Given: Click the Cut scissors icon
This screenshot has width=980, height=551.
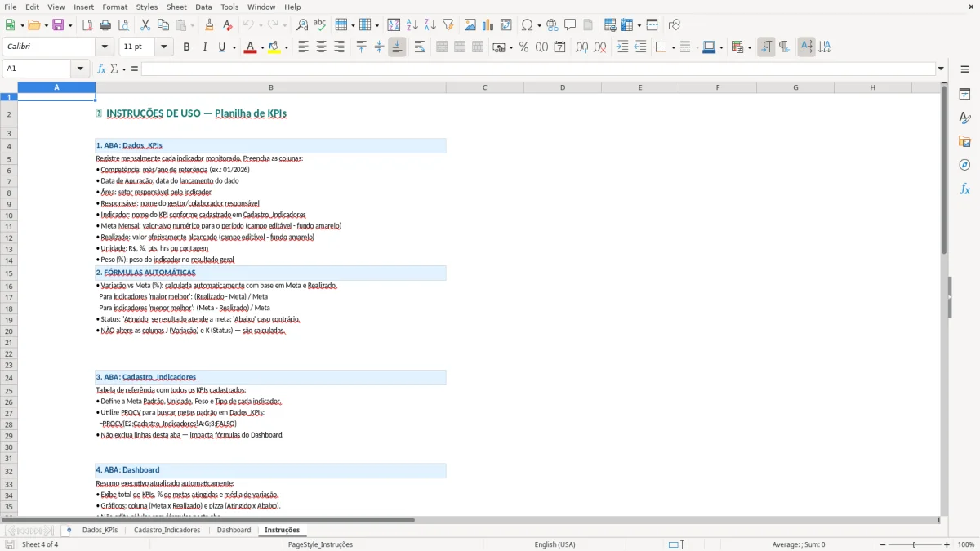Looking at the screenshot, I should coord(145,25).
